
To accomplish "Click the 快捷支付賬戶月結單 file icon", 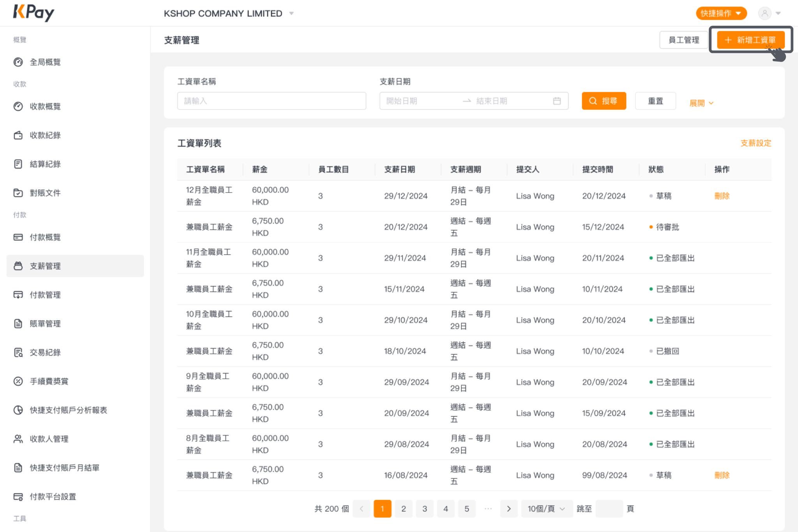I will 18,468.
